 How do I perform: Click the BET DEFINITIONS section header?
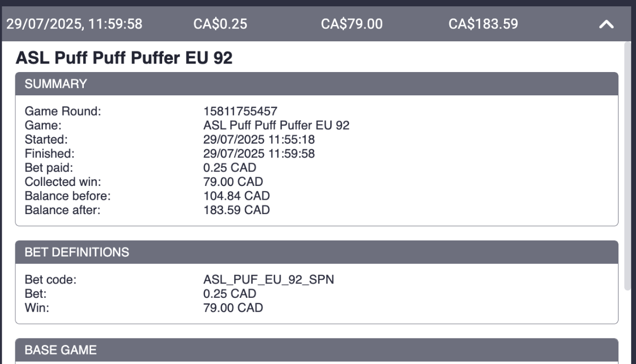pyautogui.click(x=317, y=252)
